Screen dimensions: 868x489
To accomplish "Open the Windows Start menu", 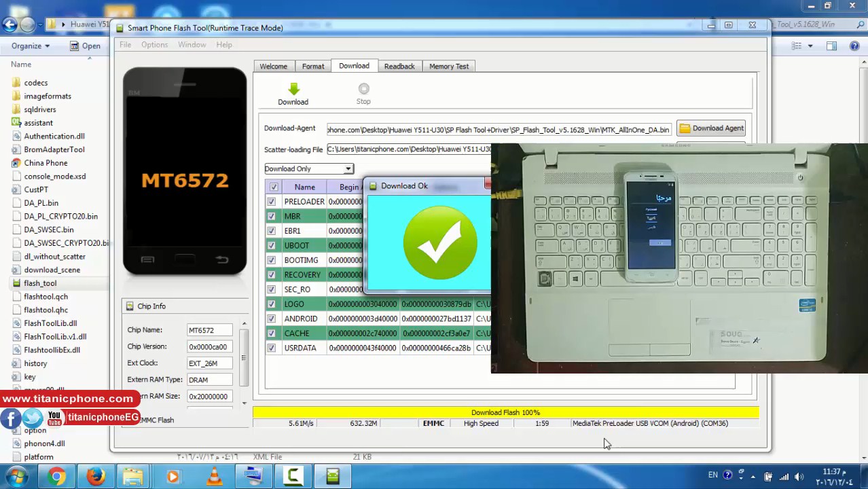I will pyautogui.click(x=16, y=475).
